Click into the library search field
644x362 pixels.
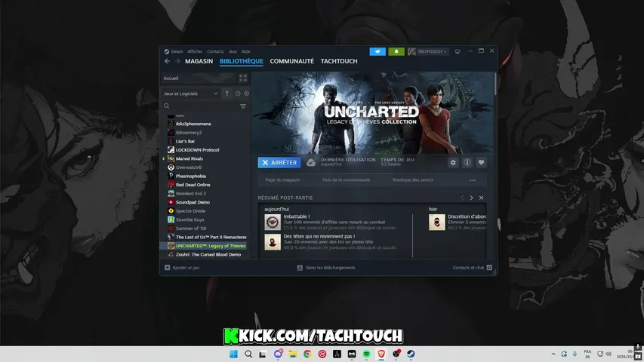point(200,106)
